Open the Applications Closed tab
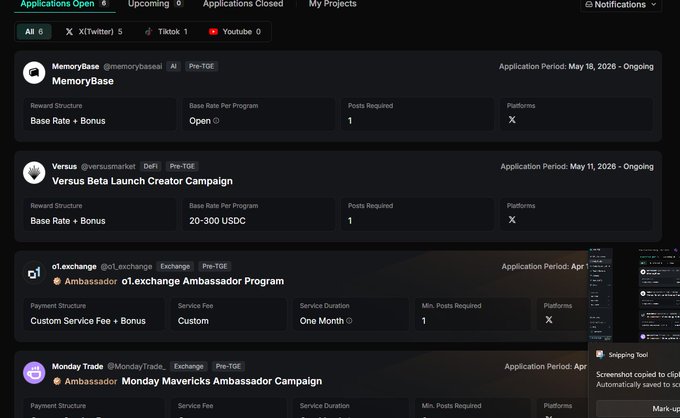 coord(243,4)
